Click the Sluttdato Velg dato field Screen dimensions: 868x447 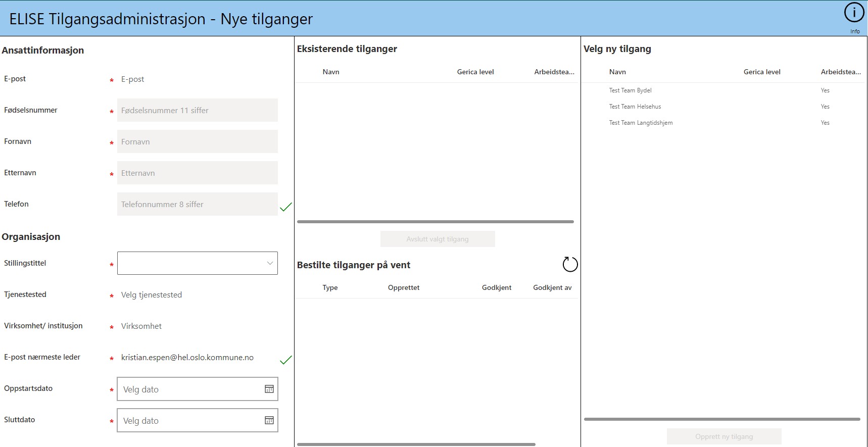point(198,420)
